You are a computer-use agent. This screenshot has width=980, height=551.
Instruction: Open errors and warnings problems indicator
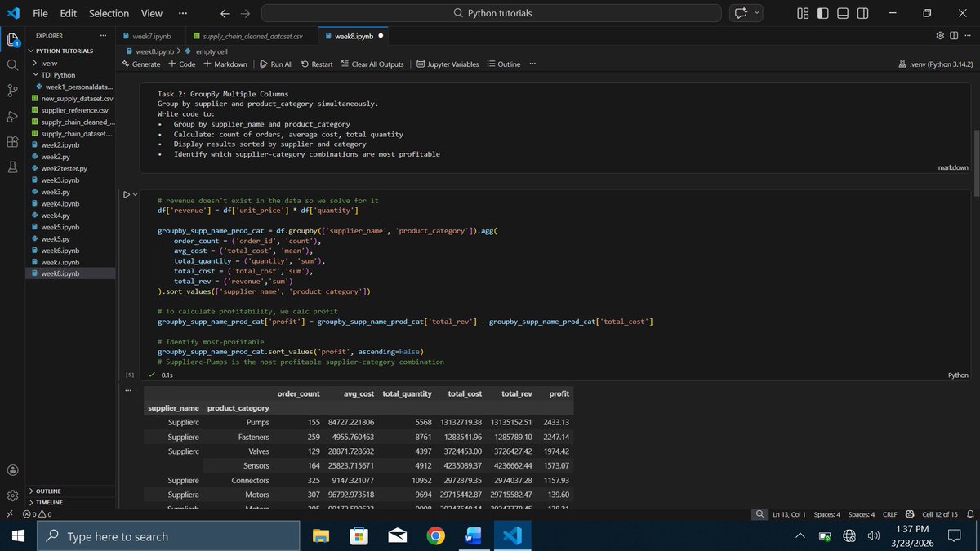point(38,514)
